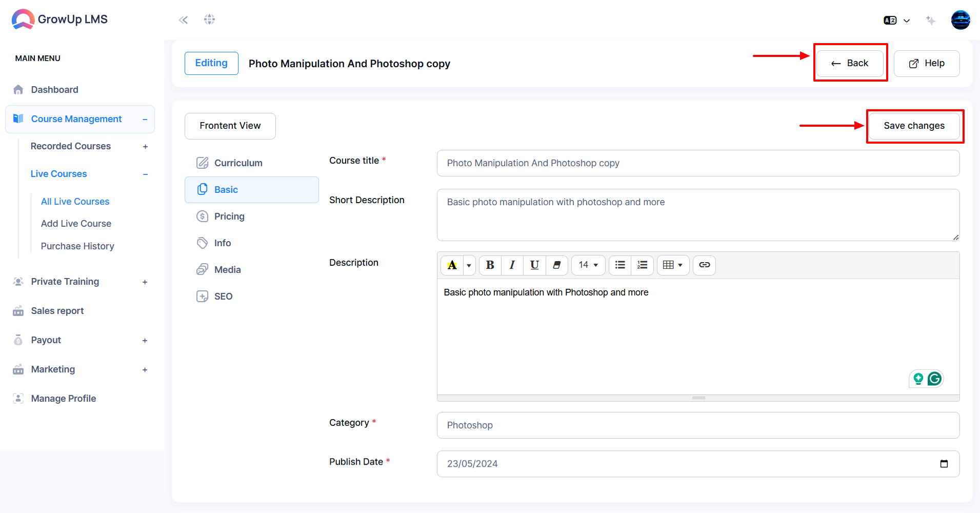Click the AI sparkle icon
Viewport: 980px width, 513px height.
coord(931,21)
